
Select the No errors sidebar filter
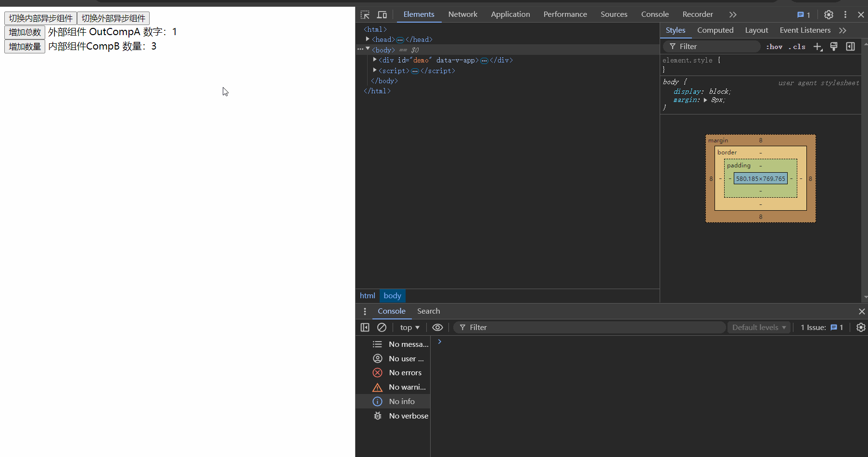point(393,373)
